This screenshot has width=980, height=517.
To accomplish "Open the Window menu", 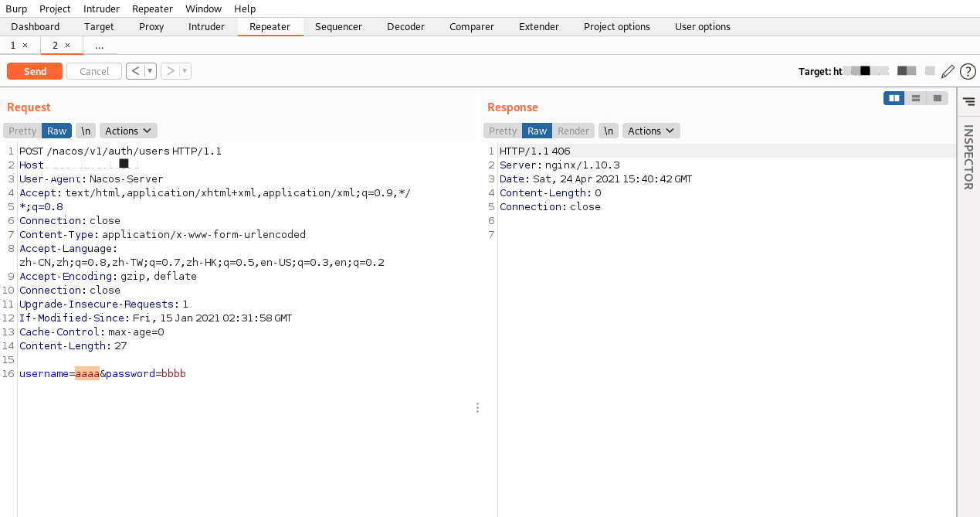I will pos(204,9).
